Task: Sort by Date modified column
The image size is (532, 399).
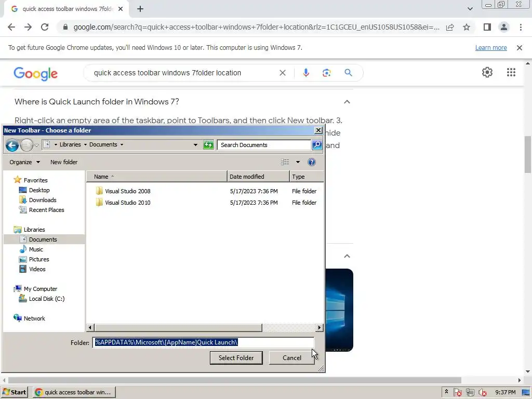Action: coord(258,177)
